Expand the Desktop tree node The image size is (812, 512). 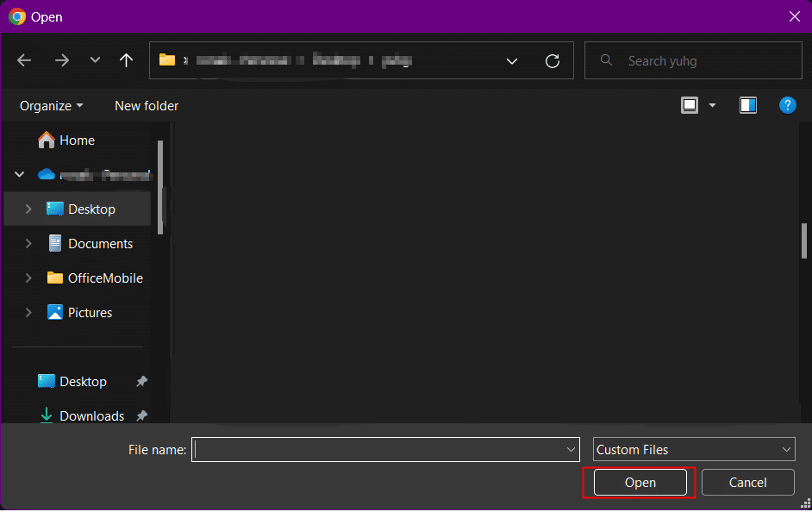point(28,209)
